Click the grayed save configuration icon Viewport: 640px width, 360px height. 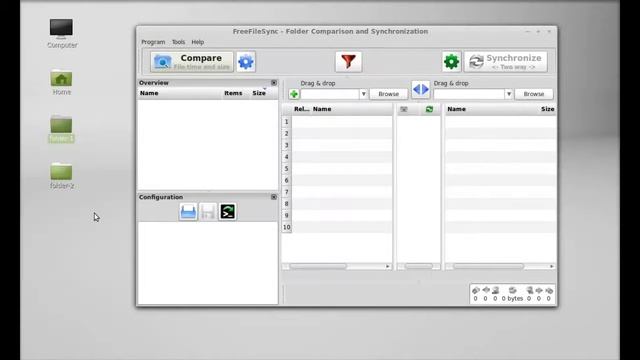click(208, 212)
